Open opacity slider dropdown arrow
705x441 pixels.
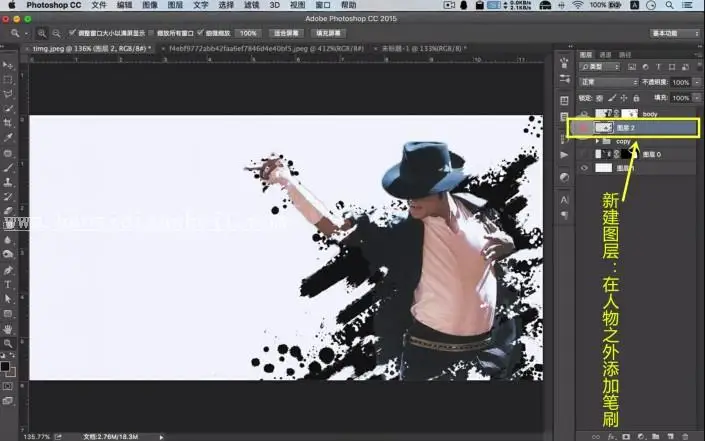pyautogui.click(x=697, y=82)
